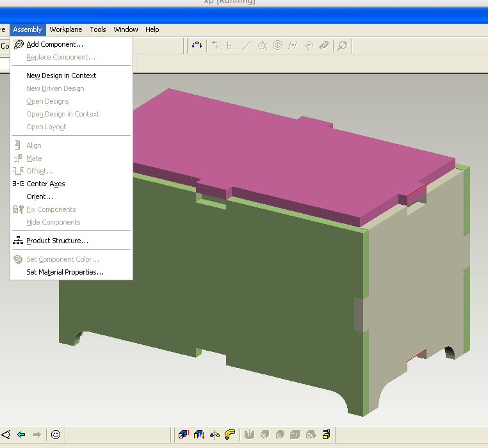Open the Tools menu
The height and width of the screenshot is (448, 488).
coord(98,29)
